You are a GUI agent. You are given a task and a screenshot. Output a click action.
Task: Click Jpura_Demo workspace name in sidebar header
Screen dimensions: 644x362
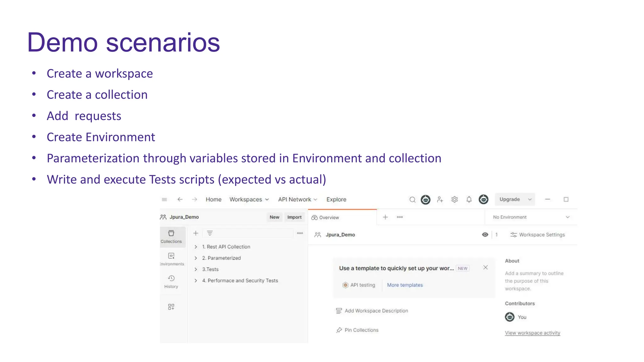point(184,217)
